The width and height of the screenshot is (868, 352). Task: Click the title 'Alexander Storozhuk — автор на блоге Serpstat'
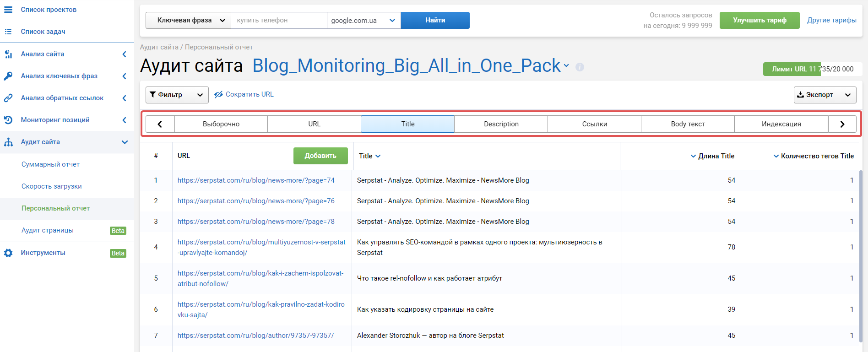tap(430, 336)
